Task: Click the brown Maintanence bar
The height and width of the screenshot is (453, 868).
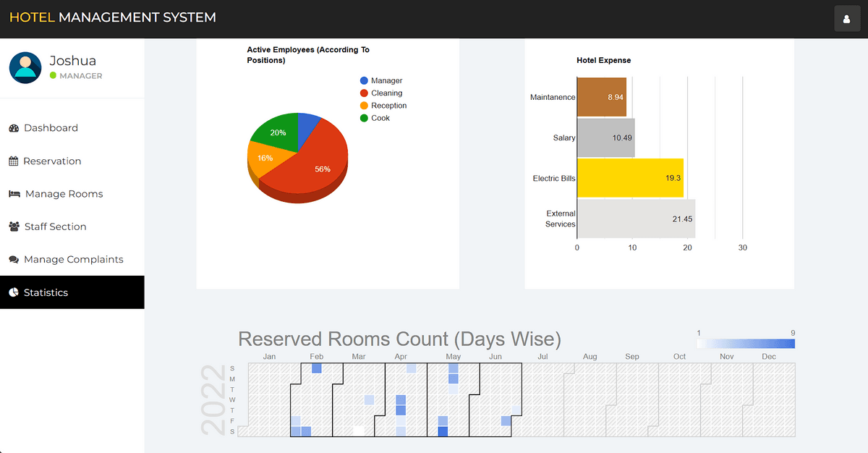Action: click(600, 97)
